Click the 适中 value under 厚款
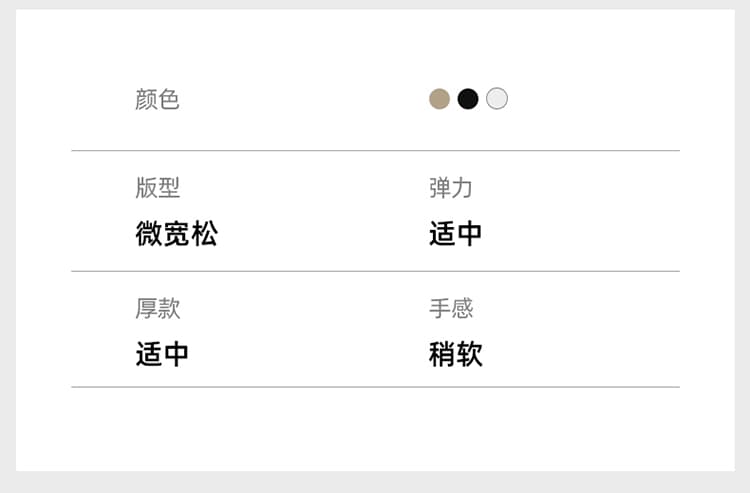This screenshot has width=750, height=493. (162, 354)
